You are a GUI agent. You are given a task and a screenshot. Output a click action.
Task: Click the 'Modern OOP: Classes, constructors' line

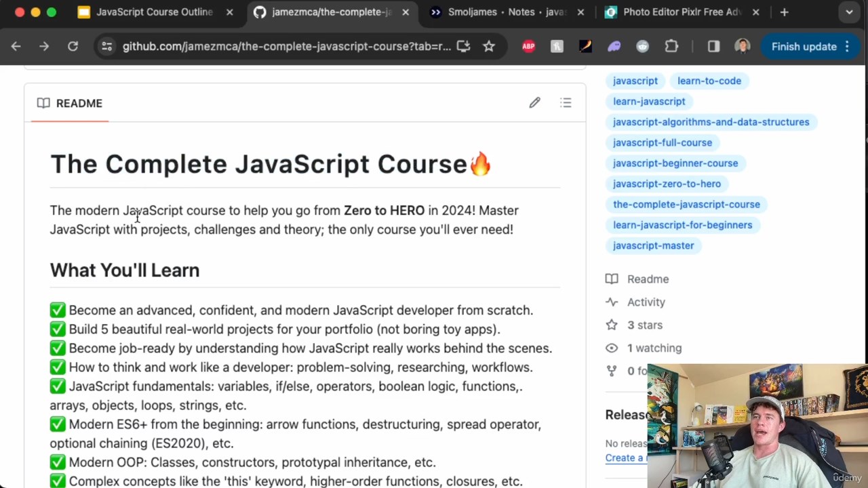tap(243, 462)
